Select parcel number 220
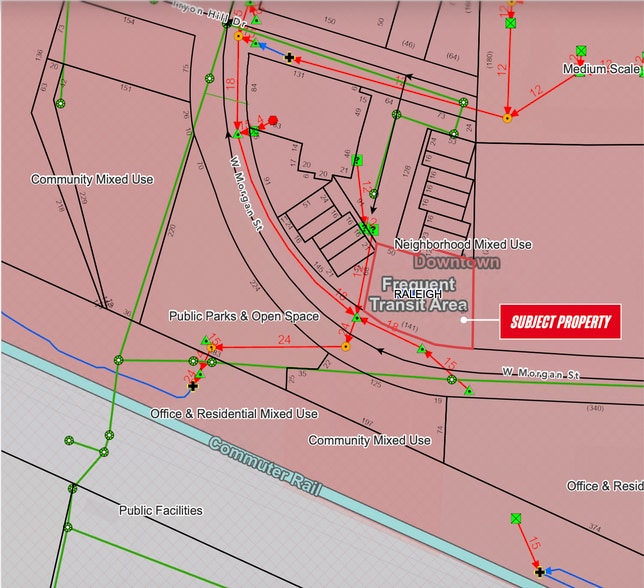The width and height of the screenshot is (644, 588). coord(172,230)
